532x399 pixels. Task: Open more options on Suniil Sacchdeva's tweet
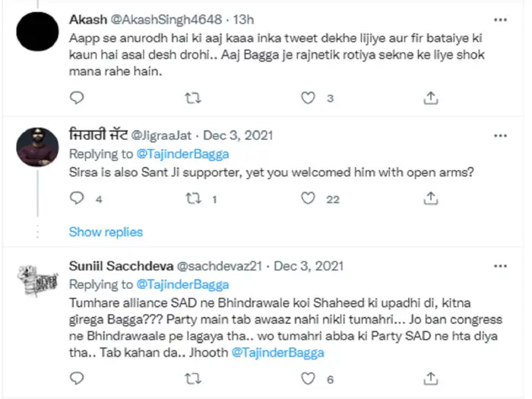tap(500, 267)
